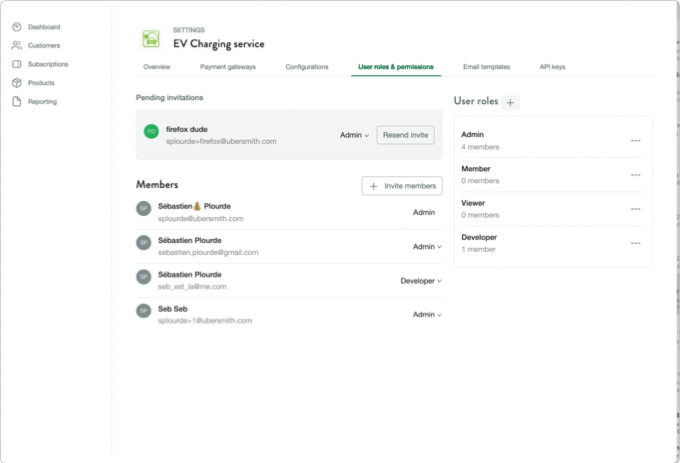The width and height of the screenshot is (680, 463).
Task: Open the Email templates tab
Action: [486, 67]
